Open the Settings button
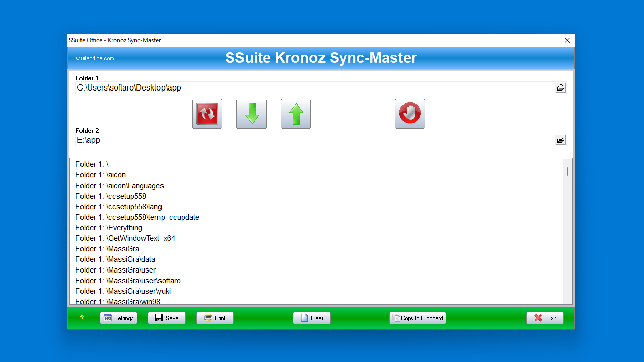Image resolution: width=644 pixels, height=362 pixels. (118, 318)
